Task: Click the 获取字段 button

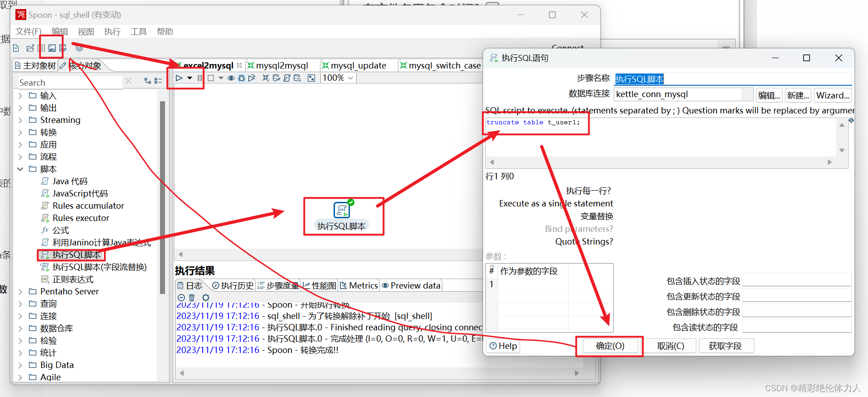Action: (x=725, y=346)
